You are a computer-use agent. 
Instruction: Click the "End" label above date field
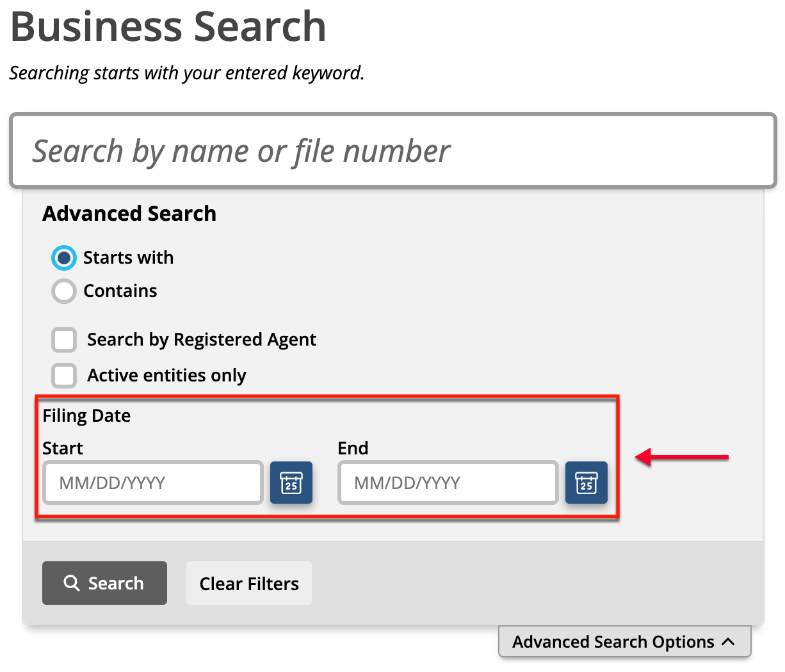(x=353, y=448)
